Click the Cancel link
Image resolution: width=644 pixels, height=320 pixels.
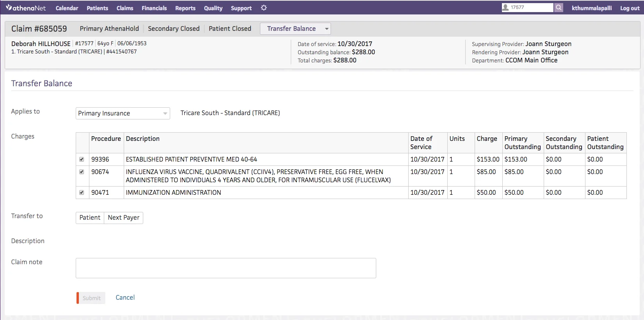pos(125,297)
